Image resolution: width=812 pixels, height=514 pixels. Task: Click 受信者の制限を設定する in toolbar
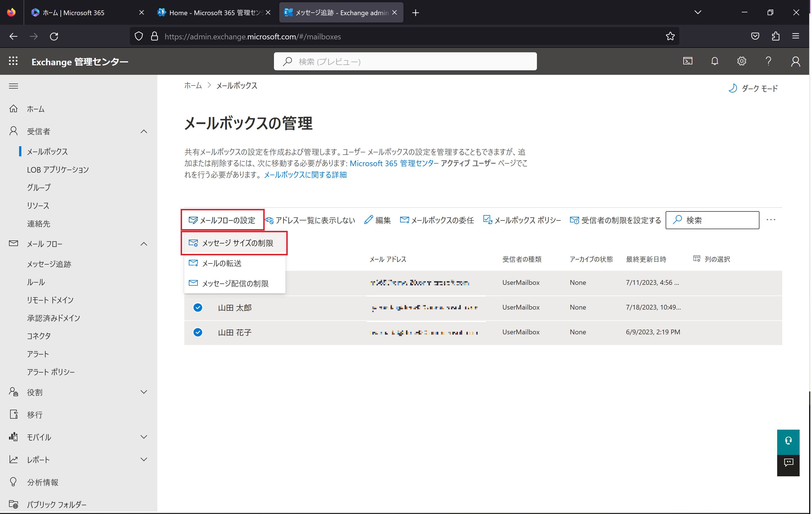pyautogui.click(x=615, y=220)
